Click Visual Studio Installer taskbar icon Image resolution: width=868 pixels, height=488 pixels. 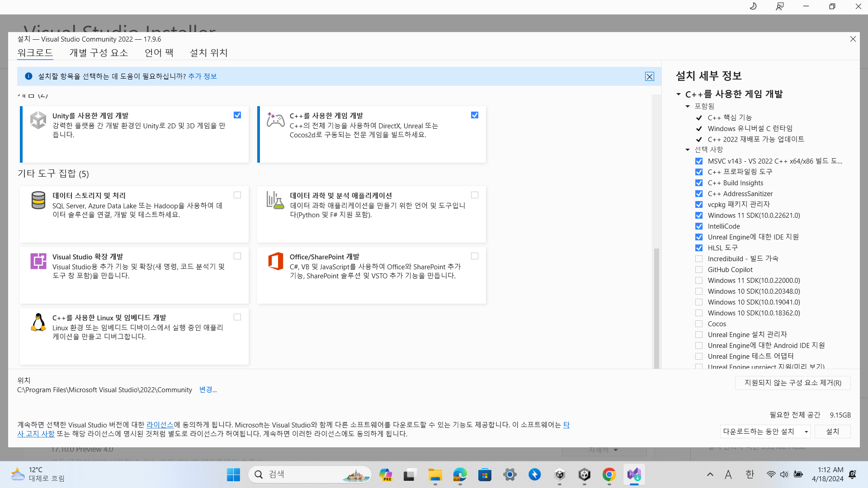[634, 474]
